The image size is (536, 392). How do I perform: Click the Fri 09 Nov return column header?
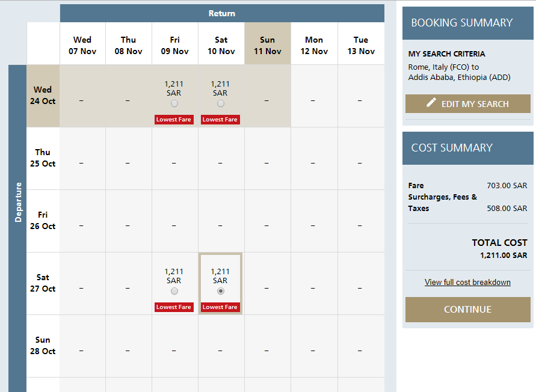tap(174, 43)
